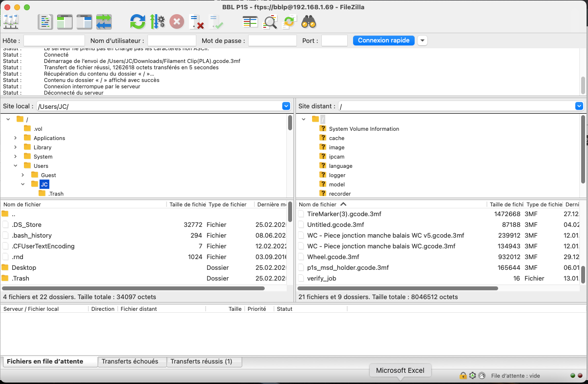Refresh the file and folder lists
588x384 pixels.
click(x=138, y=21)
